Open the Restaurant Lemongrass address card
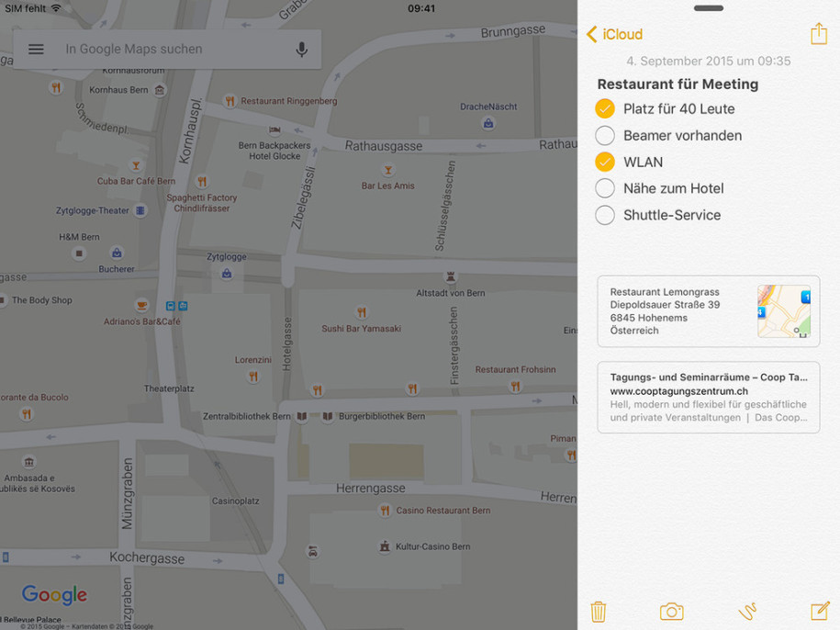Screen dimensions: 840x630 (708, 311)
